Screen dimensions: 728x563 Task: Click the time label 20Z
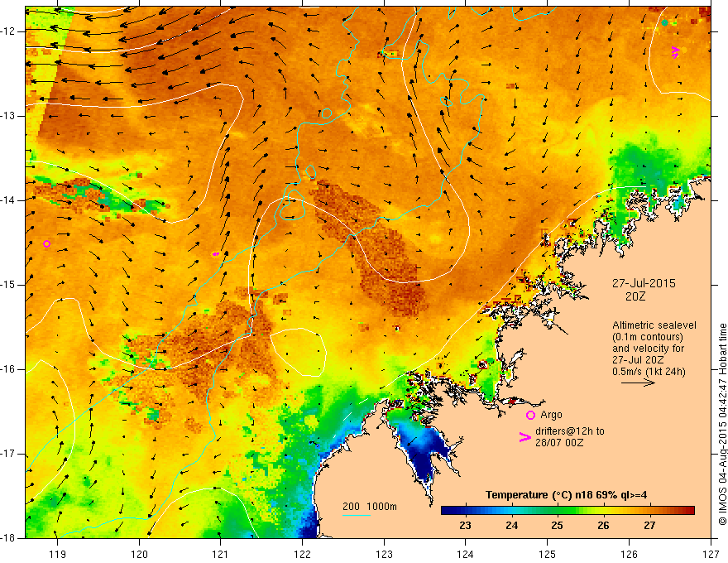pyautogui.click(x=635, y=296)
